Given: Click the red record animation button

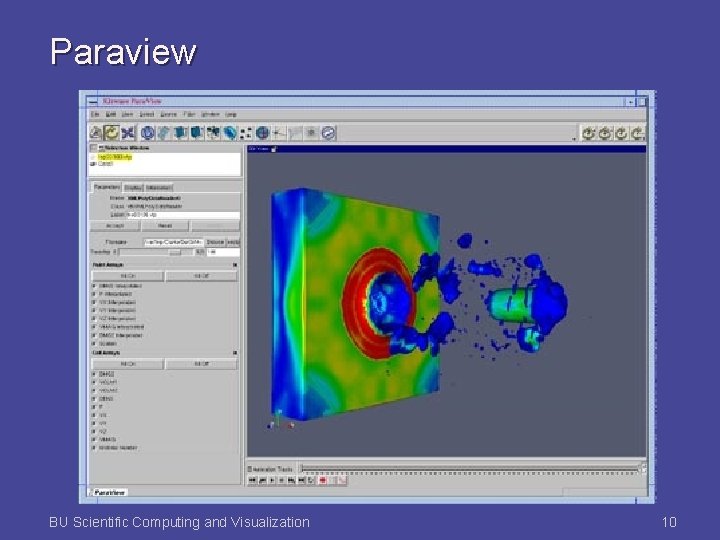Looking at the screenshot, I should pyautogui.click(x=323, y=480).
